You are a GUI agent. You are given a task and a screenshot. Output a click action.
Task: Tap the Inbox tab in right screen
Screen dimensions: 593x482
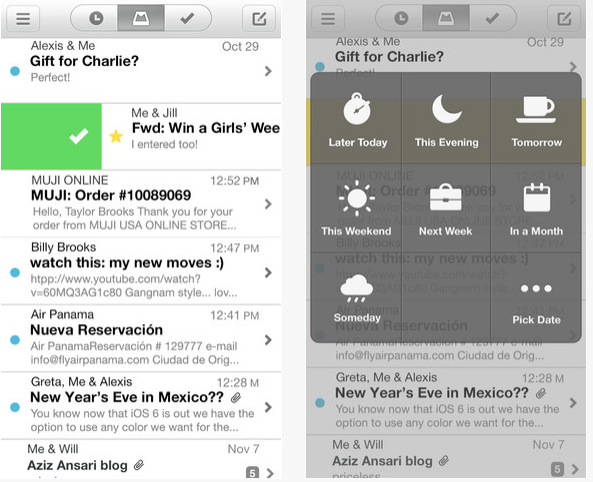446,18
